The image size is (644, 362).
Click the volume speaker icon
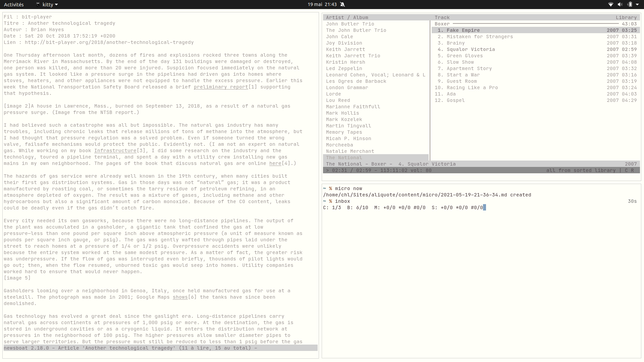pyautogui.click(x=620, y=4)
